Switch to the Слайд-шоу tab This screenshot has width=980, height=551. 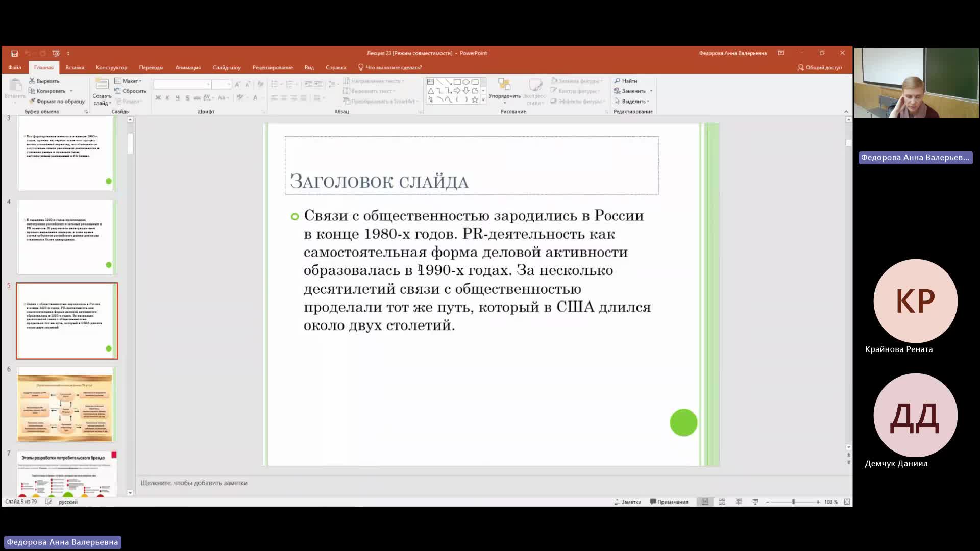click(227, 67)
